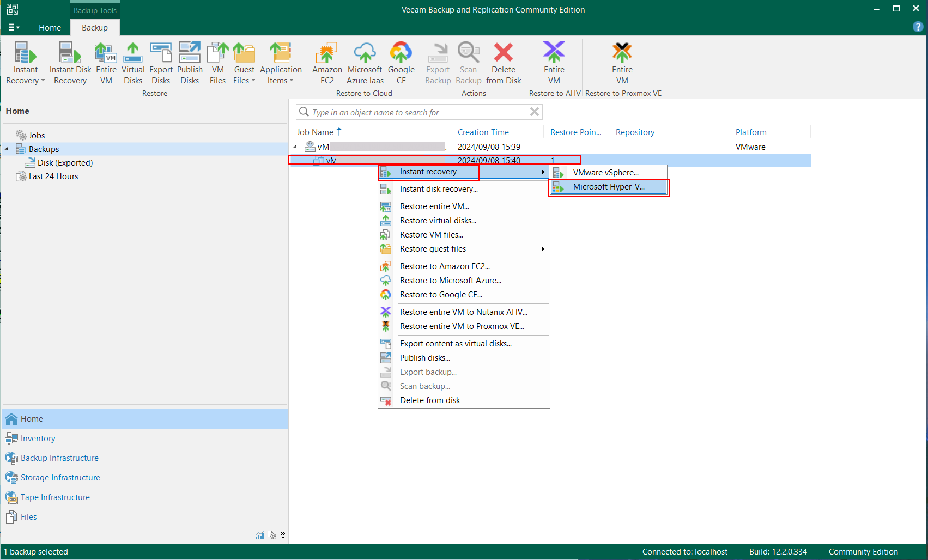Screen dimensions: 928x560
Task: Open the Tape Infrastructure pane
Action: pyautogui.click(x=145, y=497)
